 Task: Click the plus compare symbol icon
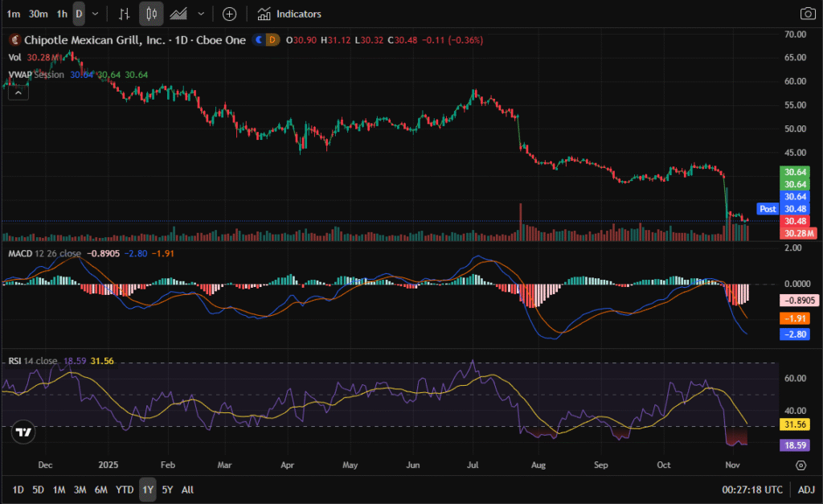(x=229, y=14)
